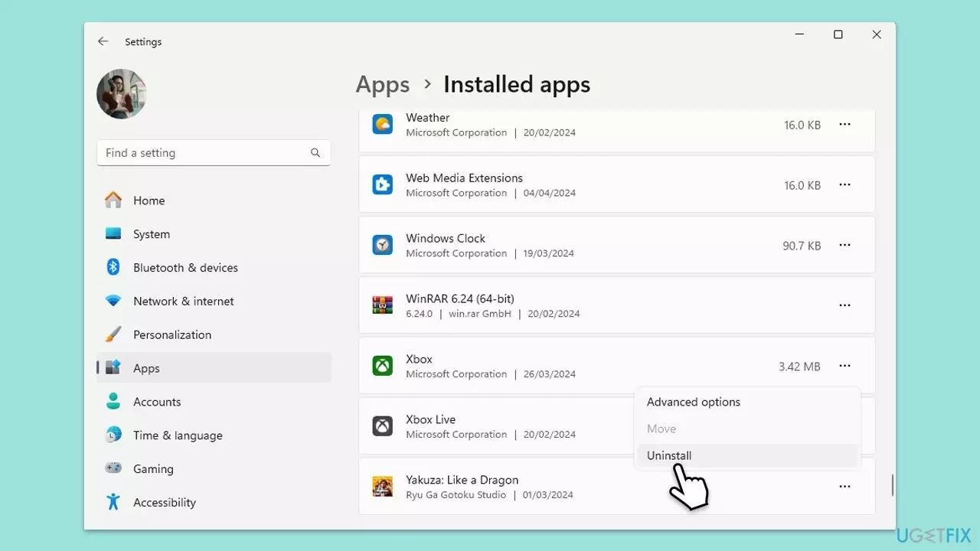
Task: Open more options for Yakuza: Like a Dragon
Action: 844,487
